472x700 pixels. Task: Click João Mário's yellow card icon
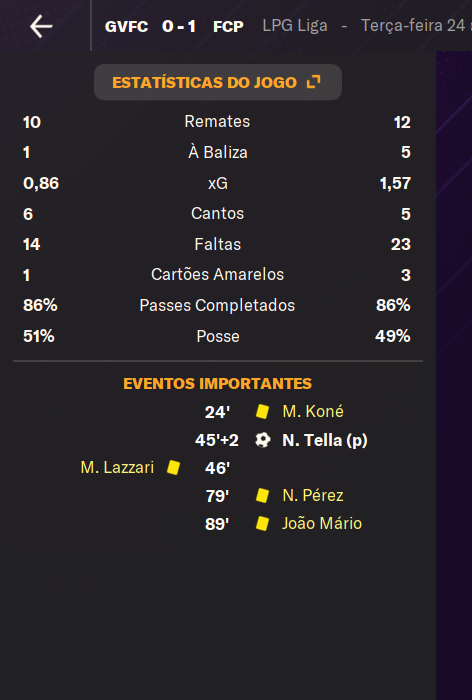(x=262, y=523)
